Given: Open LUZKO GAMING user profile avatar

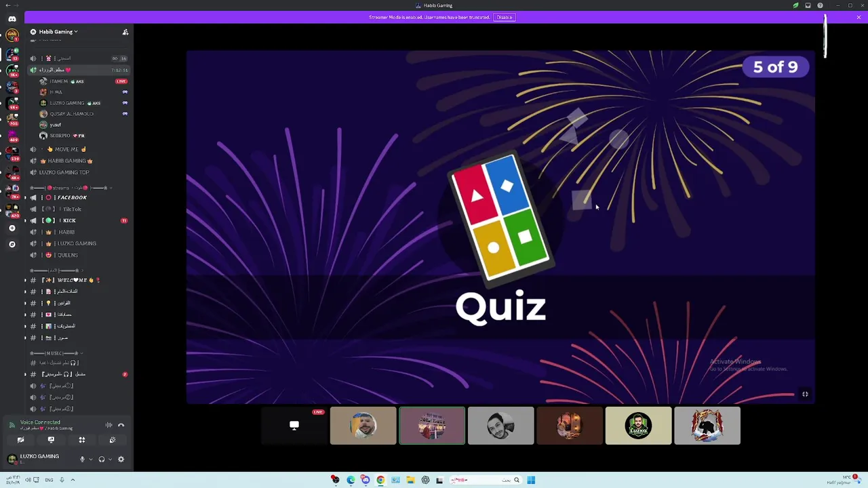Looking at the screenshot, I should 12,459.
